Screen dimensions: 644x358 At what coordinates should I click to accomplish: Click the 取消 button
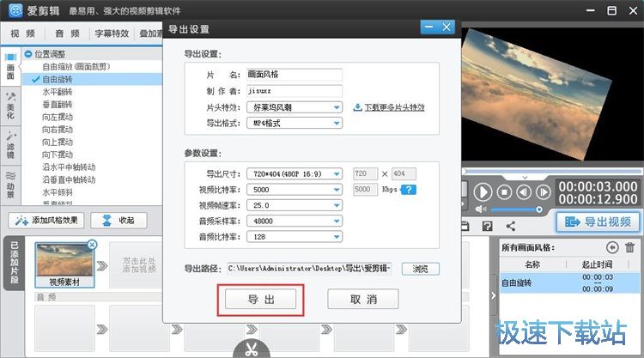pyautogui.click(x=363, y=300)
